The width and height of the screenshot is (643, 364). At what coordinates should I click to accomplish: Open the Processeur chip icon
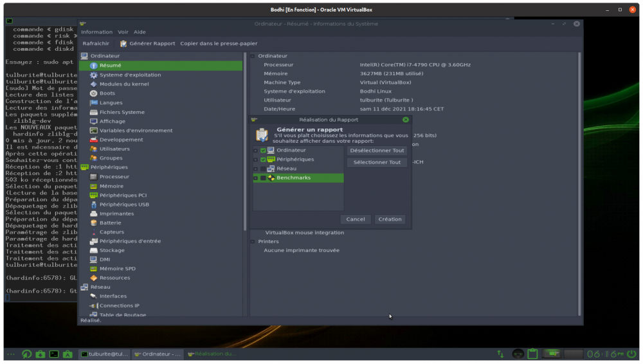tap(93, 177)
